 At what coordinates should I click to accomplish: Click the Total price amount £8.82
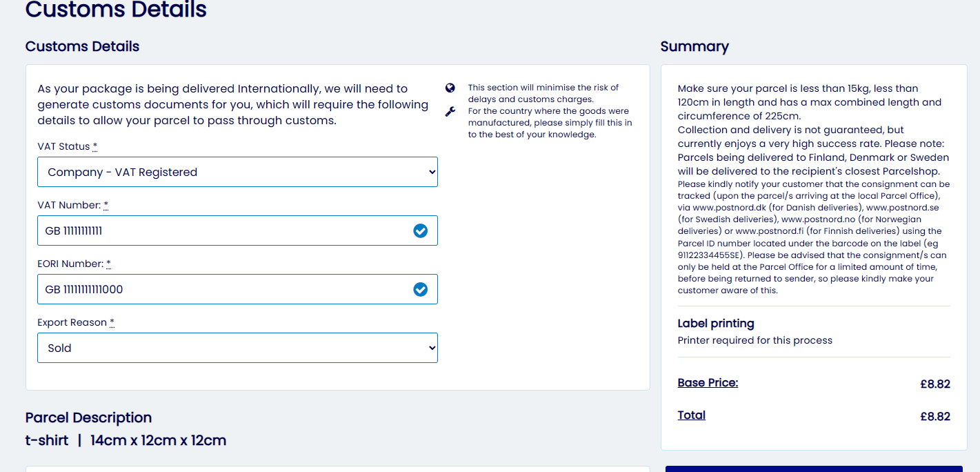(x=934, y=417)
